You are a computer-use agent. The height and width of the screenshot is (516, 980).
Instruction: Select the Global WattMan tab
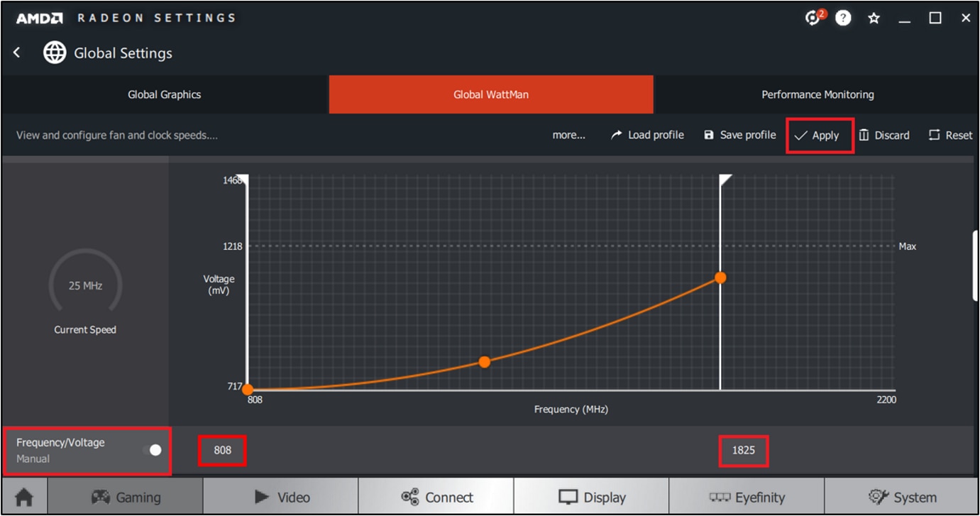point(491,94)
